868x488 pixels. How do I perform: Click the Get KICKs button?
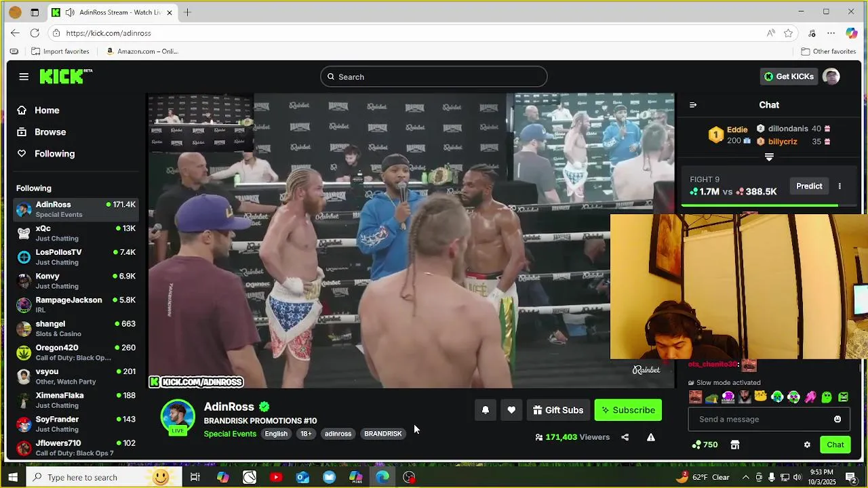click(788, 77)
